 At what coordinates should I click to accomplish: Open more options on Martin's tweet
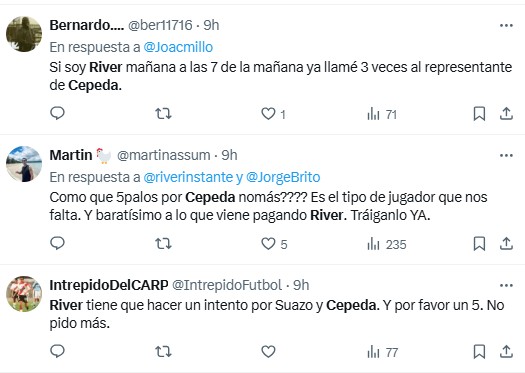506,155
